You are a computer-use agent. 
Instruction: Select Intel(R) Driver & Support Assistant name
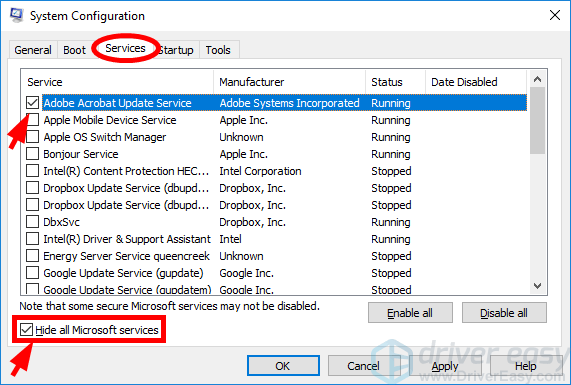(x=127, y=239)
